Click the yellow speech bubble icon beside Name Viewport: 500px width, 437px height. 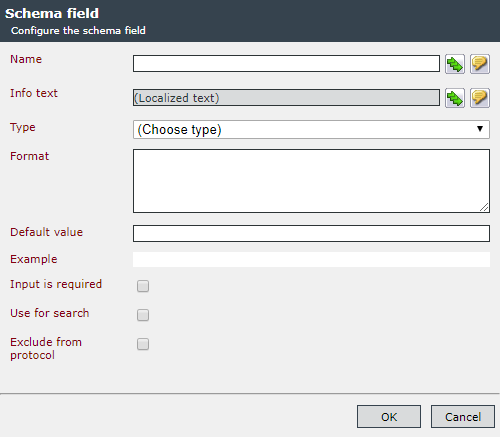coord(480,64)
